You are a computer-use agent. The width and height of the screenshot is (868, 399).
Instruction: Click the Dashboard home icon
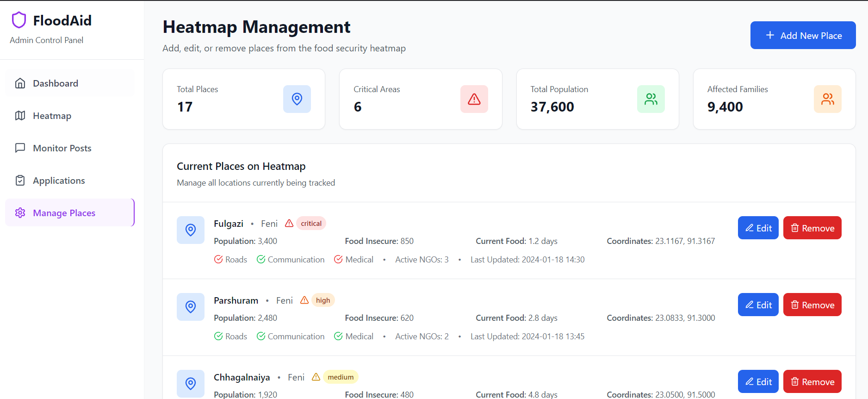pos(20,83)
